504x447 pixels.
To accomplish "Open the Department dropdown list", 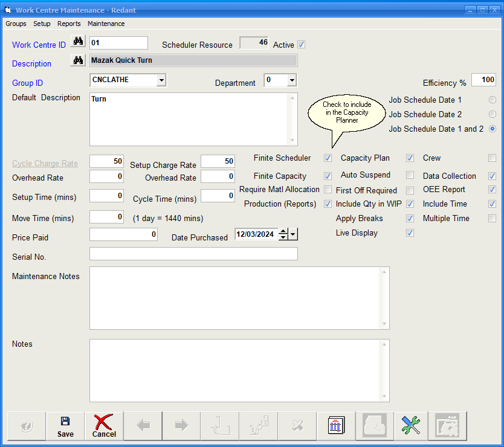I will pyautogui.click(x=291, y=80).
